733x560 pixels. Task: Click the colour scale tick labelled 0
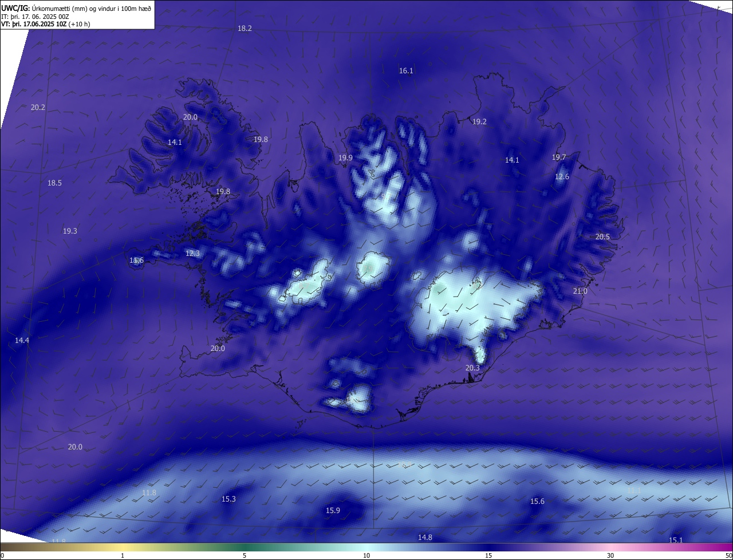click(x=2, y=555)
